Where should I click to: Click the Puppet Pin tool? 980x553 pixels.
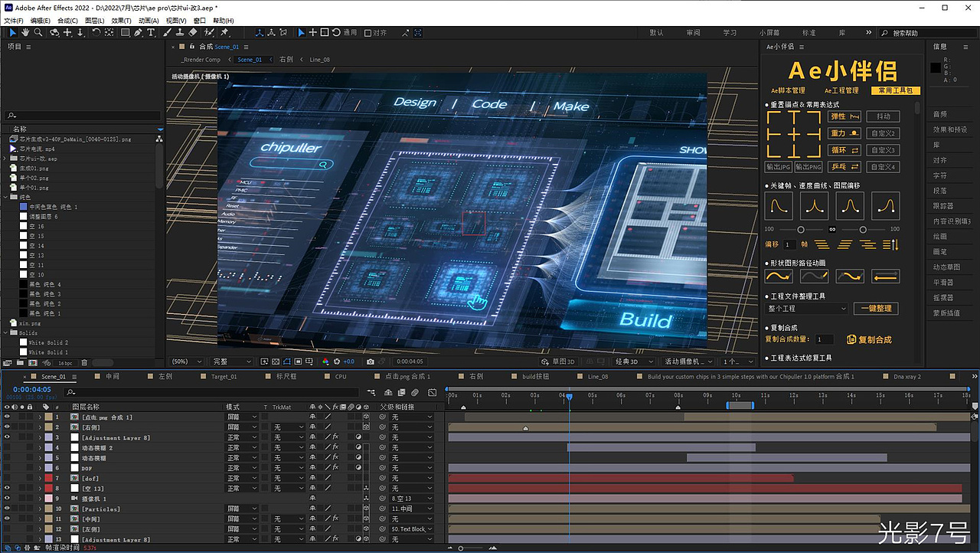[224, 33]
